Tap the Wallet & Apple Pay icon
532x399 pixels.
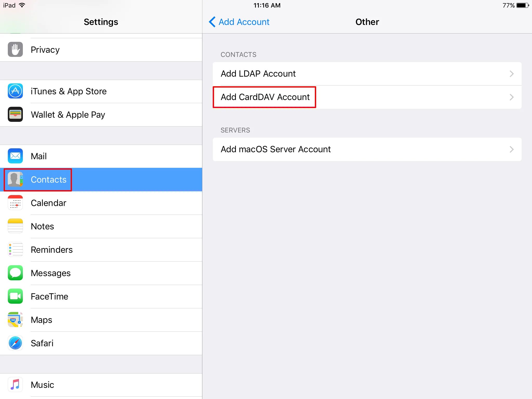(x=15, y=115)
